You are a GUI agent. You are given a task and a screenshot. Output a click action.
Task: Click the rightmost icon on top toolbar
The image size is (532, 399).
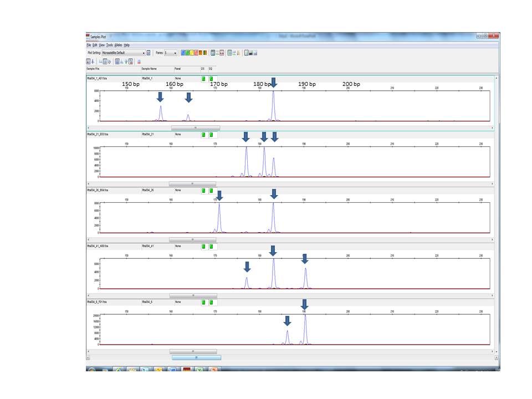254,53
